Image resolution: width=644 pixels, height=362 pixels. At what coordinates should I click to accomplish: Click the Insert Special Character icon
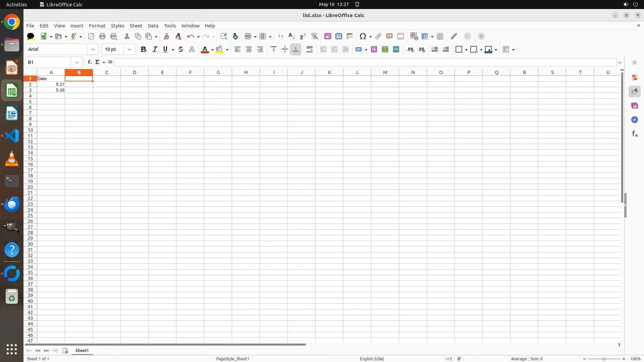tap(363, 36)
